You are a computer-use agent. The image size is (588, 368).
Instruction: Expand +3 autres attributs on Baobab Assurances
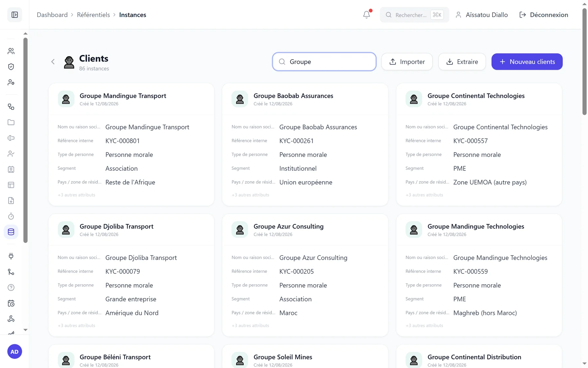click(250, 195)
